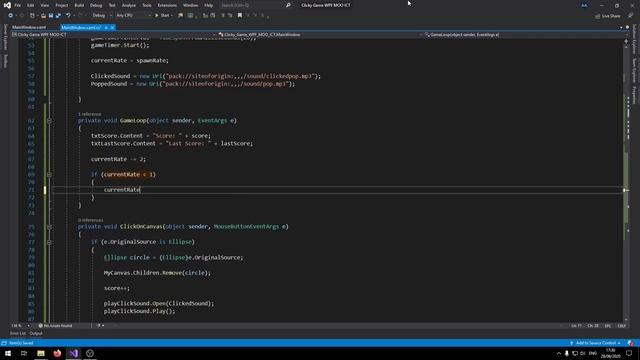Switch to the MainWindow.xaml.cs tab

81,27
